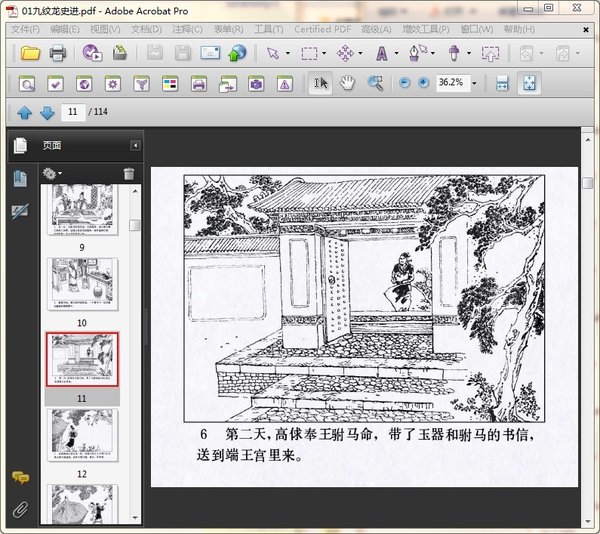Click the page number field showing 11

[x=73, y=112]
